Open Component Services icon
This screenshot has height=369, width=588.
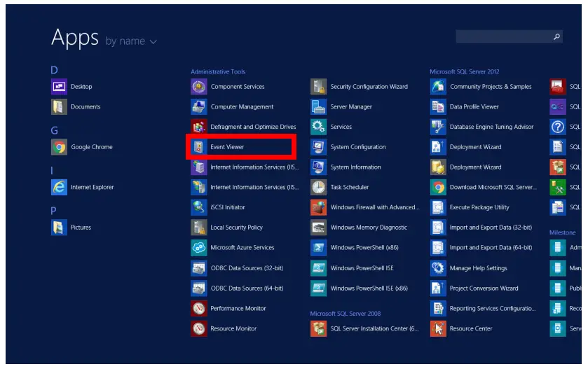(x=199, y=87)
